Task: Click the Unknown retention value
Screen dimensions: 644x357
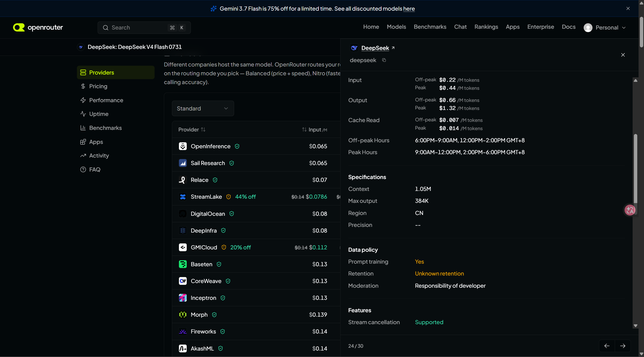Action: click(x=439, y=273)
